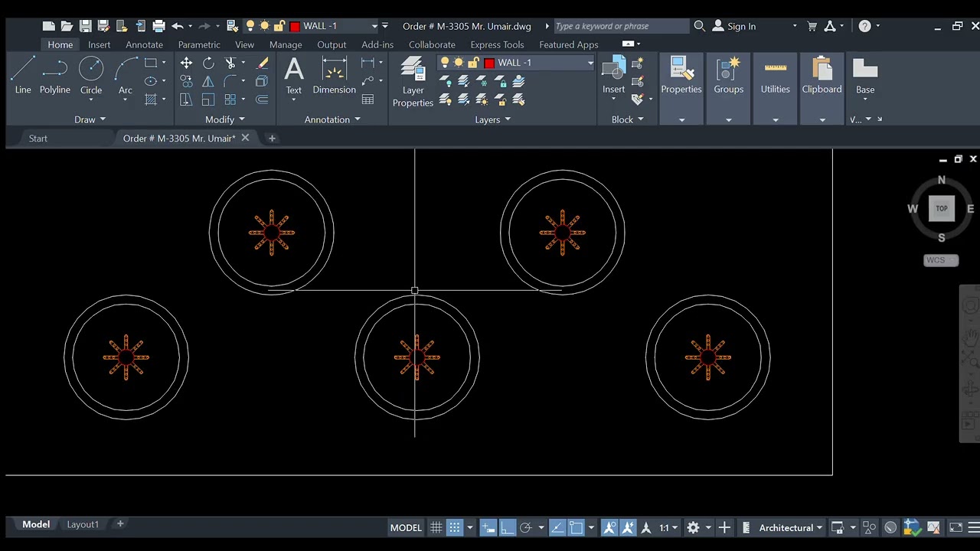The height and width of the screenshot is (551, 980).
Task: Click the MODEL space button in status bar
Action: (x=406, y=527)
